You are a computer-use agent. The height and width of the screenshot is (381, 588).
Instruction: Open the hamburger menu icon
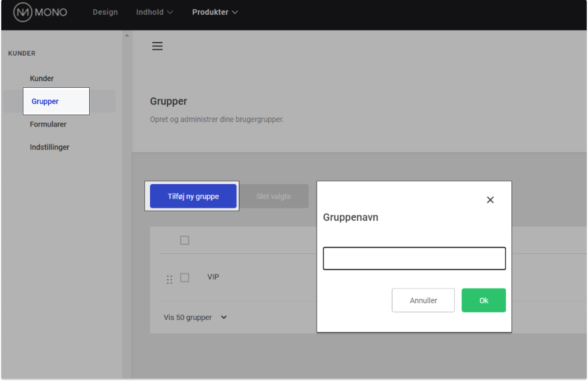[157, 46]
